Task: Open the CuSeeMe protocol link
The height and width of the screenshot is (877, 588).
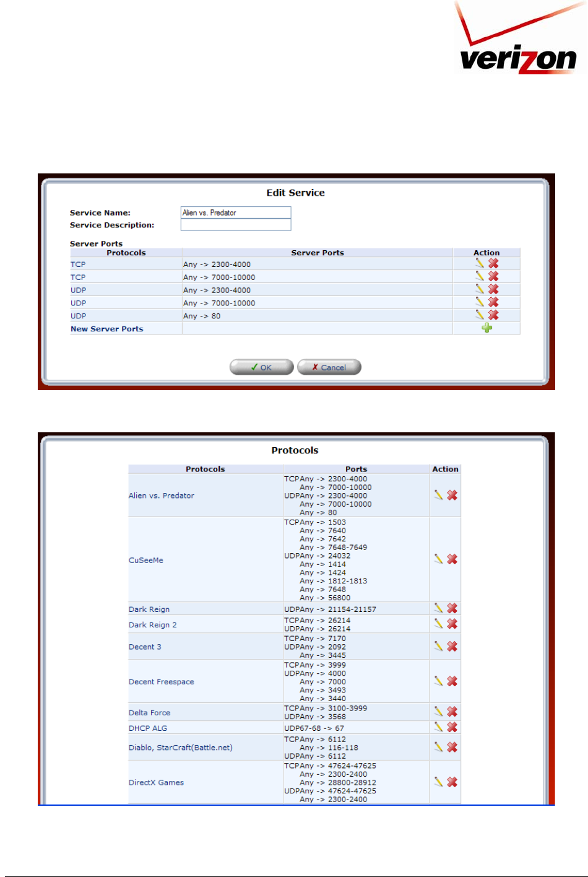Action: pos(146,560)
